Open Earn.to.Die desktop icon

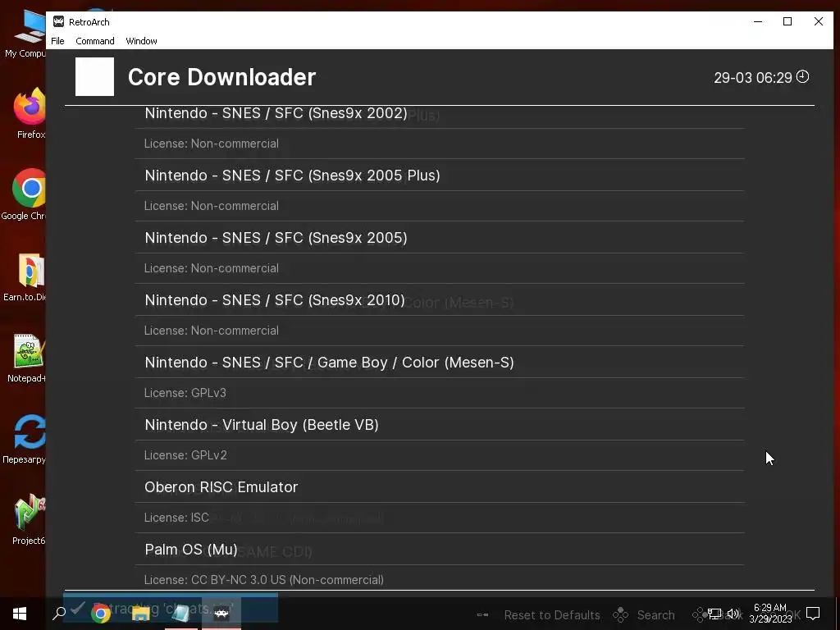[x=25, y=276]
